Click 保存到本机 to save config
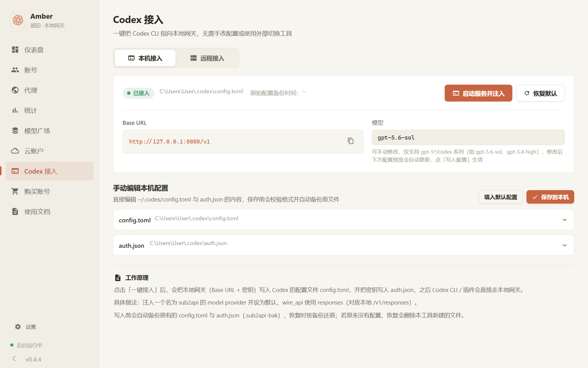This screenshot has height=368, width=588. coord(550,197)
